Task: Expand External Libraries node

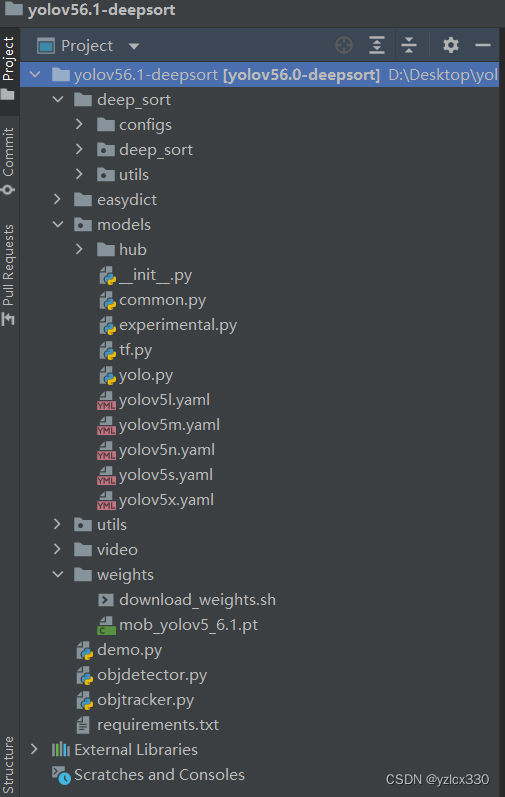Action: coord(35,749)
